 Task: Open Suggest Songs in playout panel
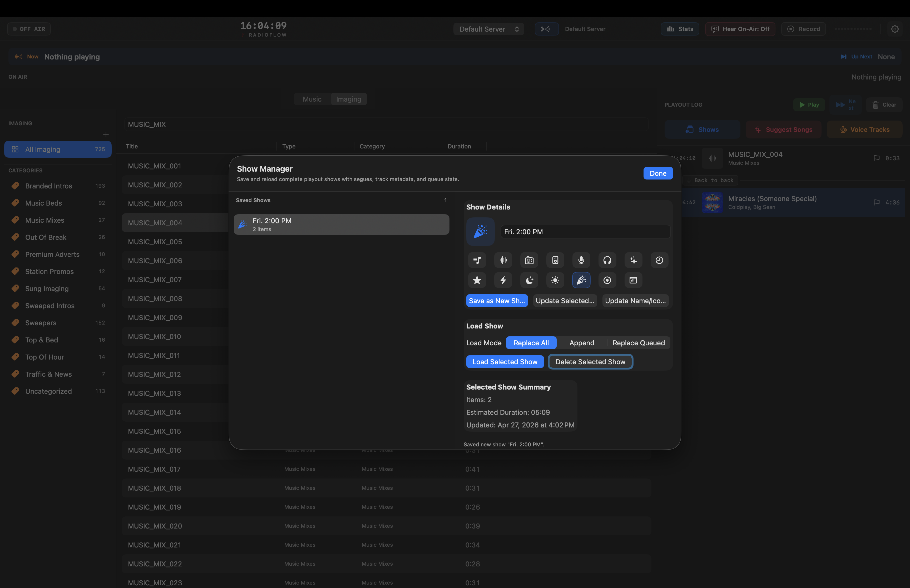point(783,129)
